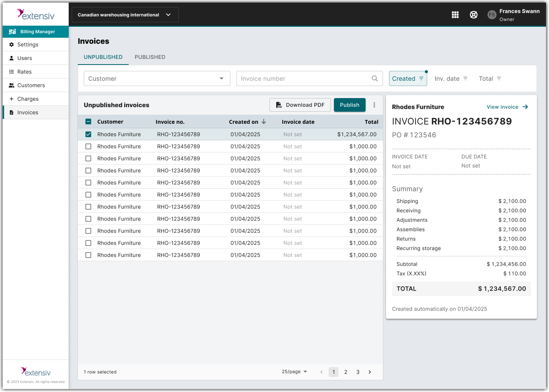
Task: Click the Rates list icon
Action: (11, 72)
